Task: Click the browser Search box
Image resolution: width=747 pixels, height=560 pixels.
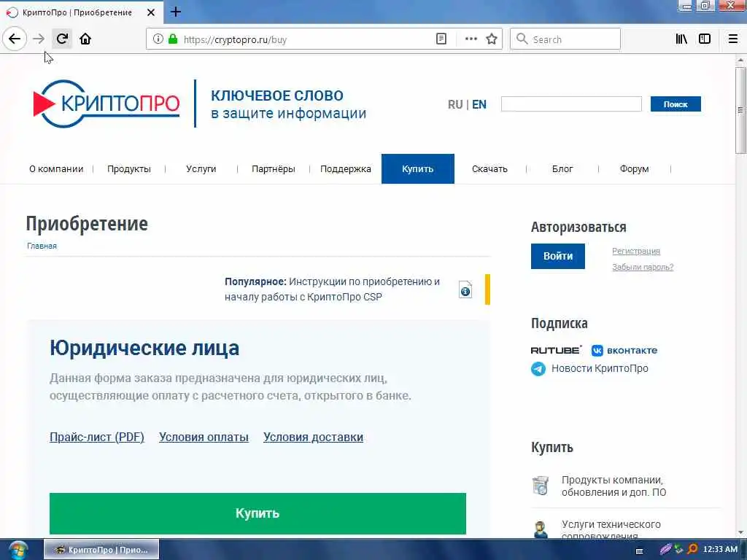Action: point(565,39)
